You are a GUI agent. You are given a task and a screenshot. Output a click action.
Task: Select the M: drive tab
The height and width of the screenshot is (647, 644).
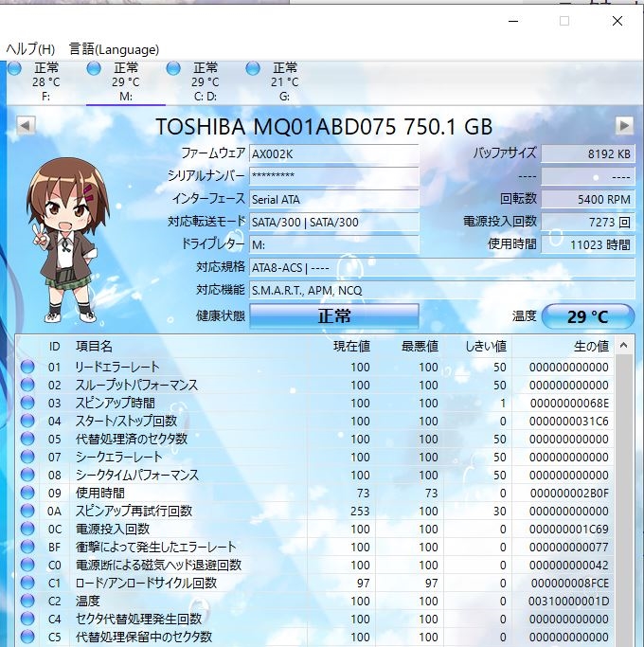pyautogui.click(x=125, y=82)
